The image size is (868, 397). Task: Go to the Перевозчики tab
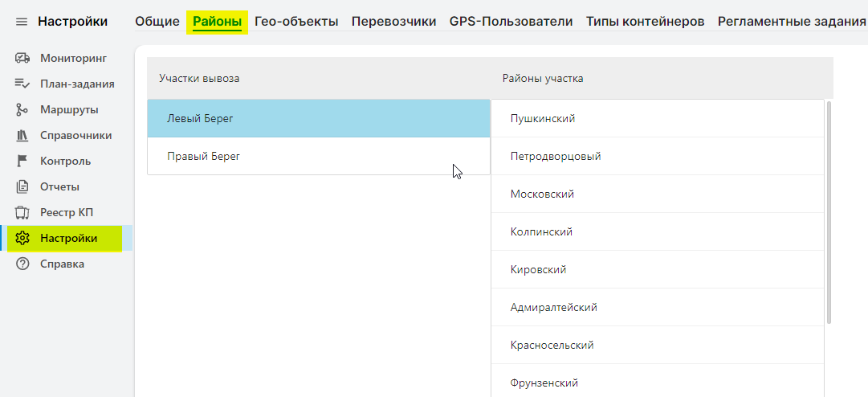click(x=393, y=22)
